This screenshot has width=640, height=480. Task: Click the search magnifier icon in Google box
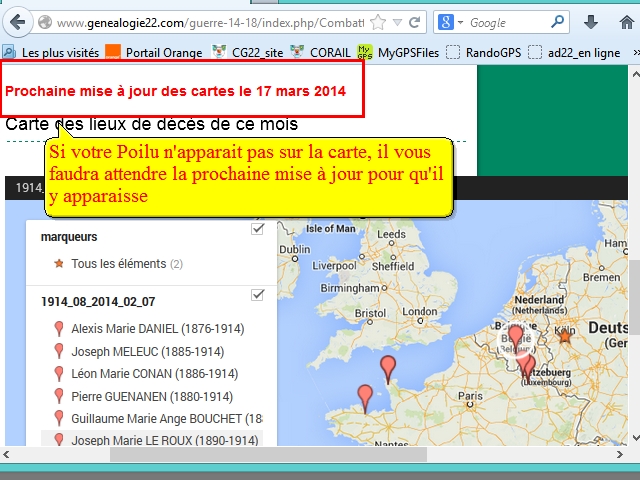[x=558, y=22]
